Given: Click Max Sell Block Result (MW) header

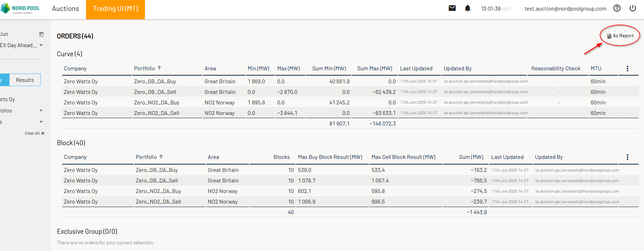Looking at the screenshot, I should coord(404,157).
